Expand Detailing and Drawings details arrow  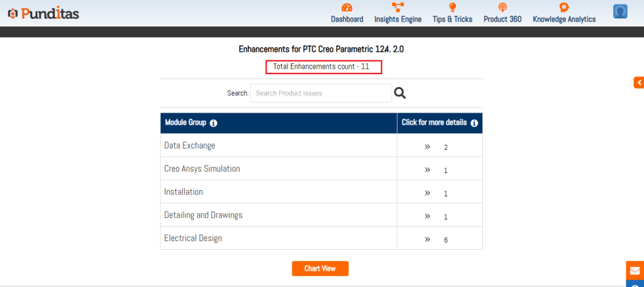tap(427, 216)
